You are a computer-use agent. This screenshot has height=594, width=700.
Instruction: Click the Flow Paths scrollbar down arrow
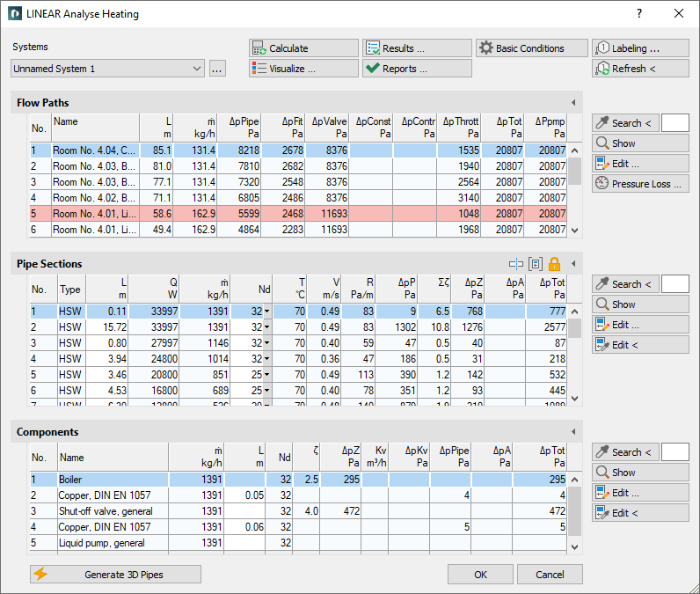click(574, 231)
